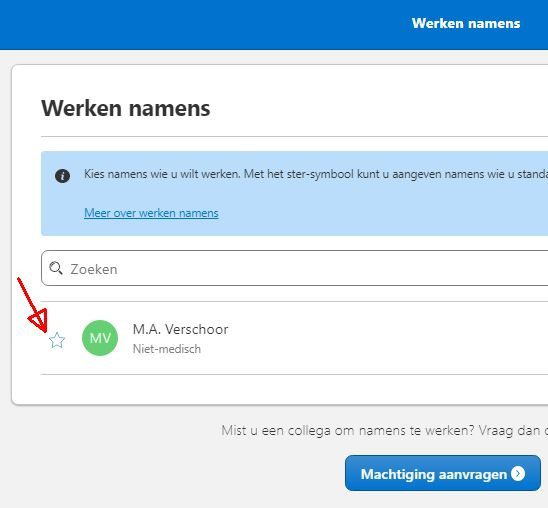The width and height of the screenshot is (548, 508).
Task: Click the green MV avatar circle
Action: (x=100, y=338)
